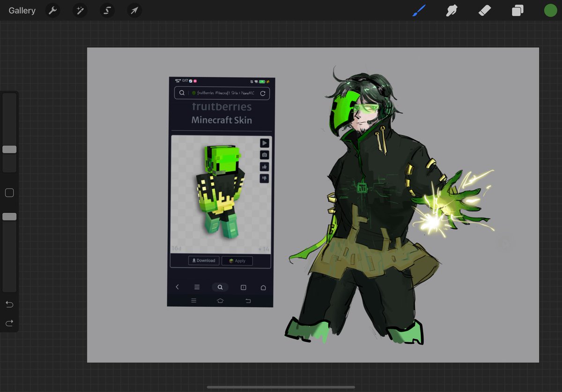Click the phone system back arrow icon
The height and width of the screenshot is (392, 562).
point(248,300)
